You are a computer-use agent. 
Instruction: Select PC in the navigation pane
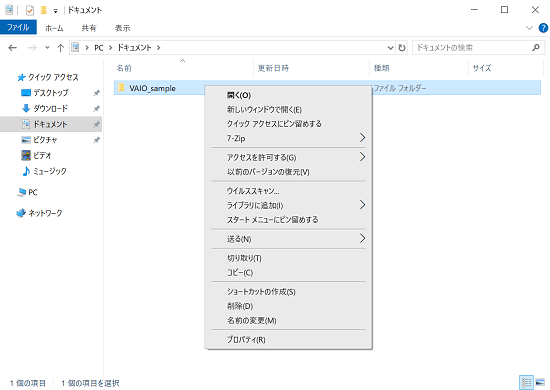tap(27, 192)
